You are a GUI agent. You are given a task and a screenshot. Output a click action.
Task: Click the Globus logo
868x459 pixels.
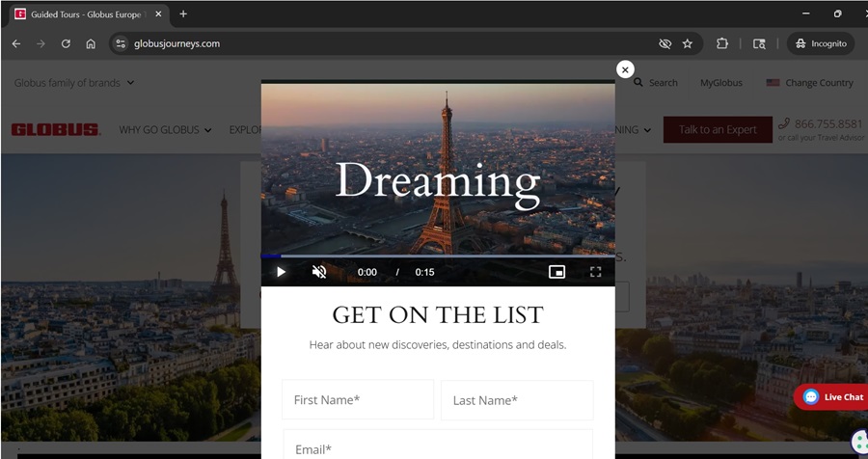click(x=55, y=129)
